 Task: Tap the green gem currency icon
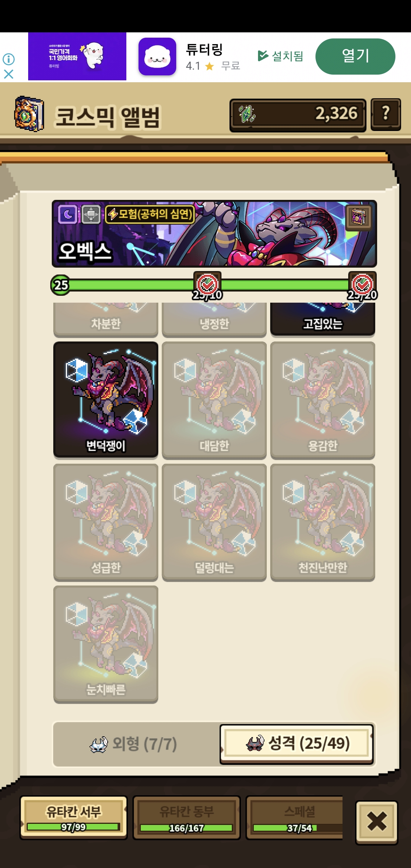coord(247,114)
